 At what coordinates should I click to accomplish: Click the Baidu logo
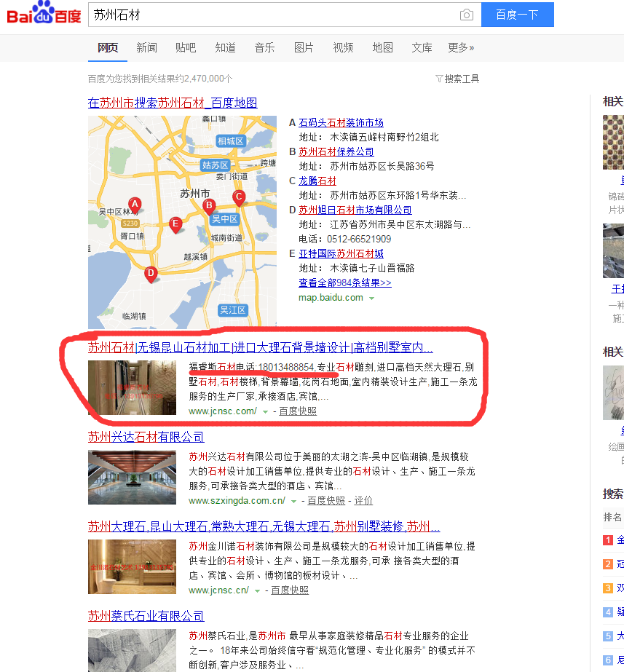(x=44, y=13)
